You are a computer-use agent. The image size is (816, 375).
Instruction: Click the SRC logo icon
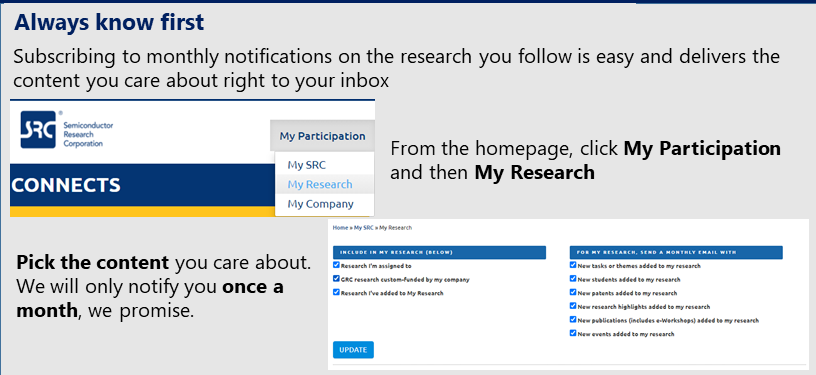[38, 129]
